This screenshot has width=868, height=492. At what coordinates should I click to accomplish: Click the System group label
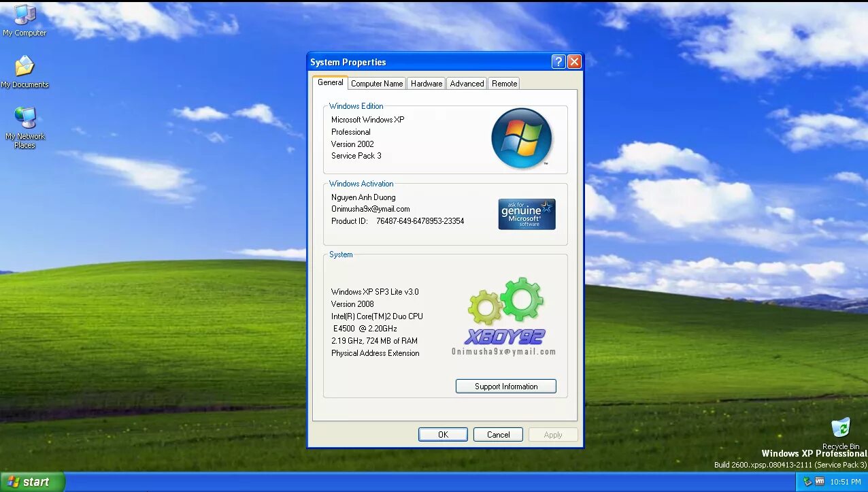coord(341,255)
